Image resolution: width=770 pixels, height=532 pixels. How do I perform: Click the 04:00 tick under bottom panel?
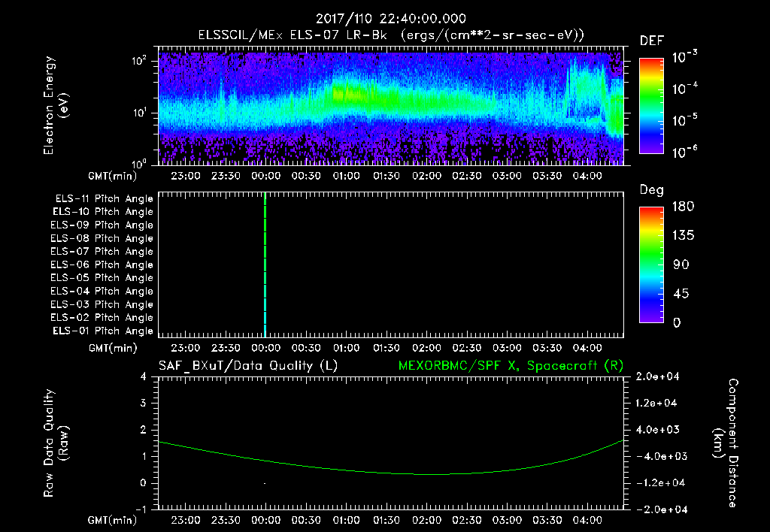tap(587, 520)
